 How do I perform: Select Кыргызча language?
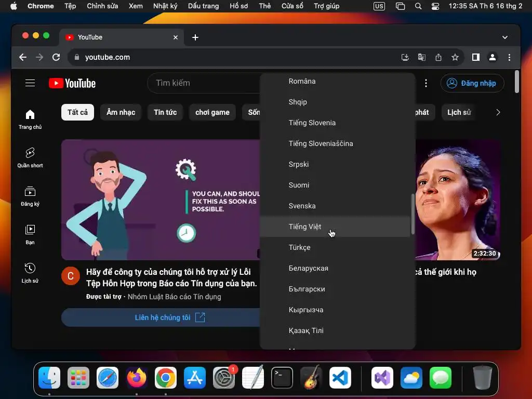pyautogui.click(x=335, y=310)
